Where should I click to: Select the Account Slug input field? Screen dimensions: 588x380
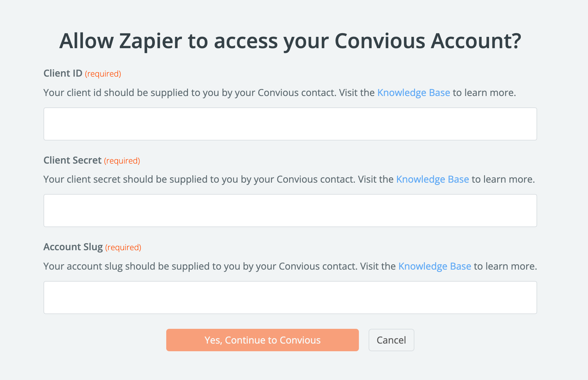pos(290,297)
